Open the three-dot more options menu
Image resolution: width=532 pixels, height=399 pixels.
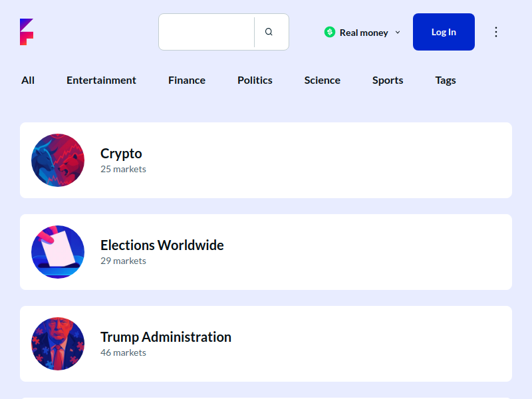coord(495,32)
